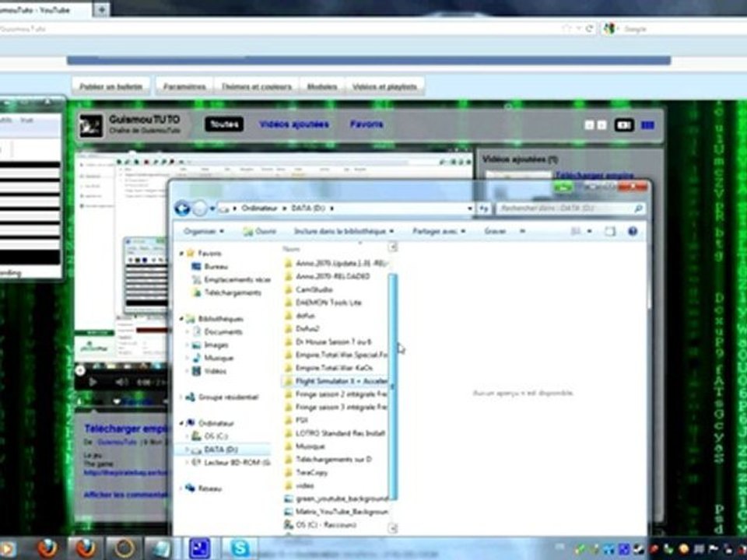747x560 pixels.
Task: Select Lecteur BD-ROM drive in sidebar
Action: click(x=231, y=462)
